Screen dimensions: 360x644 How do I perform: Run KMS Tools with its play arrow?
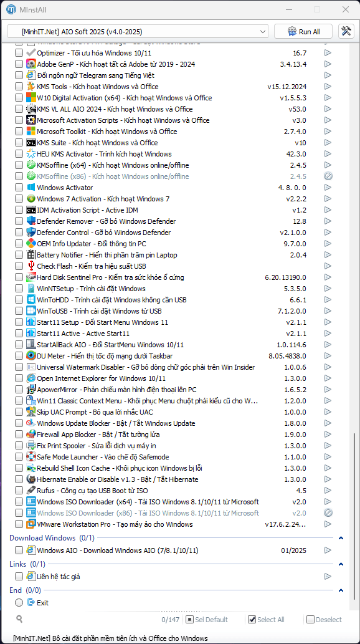(328, 87)
